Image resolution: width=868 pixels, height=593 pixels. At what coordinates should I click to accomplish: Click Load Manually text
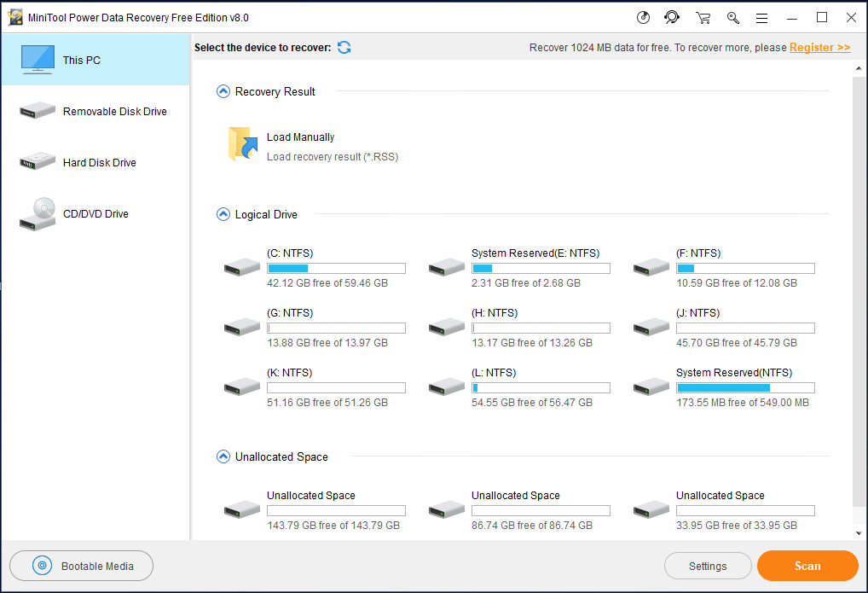301,137
